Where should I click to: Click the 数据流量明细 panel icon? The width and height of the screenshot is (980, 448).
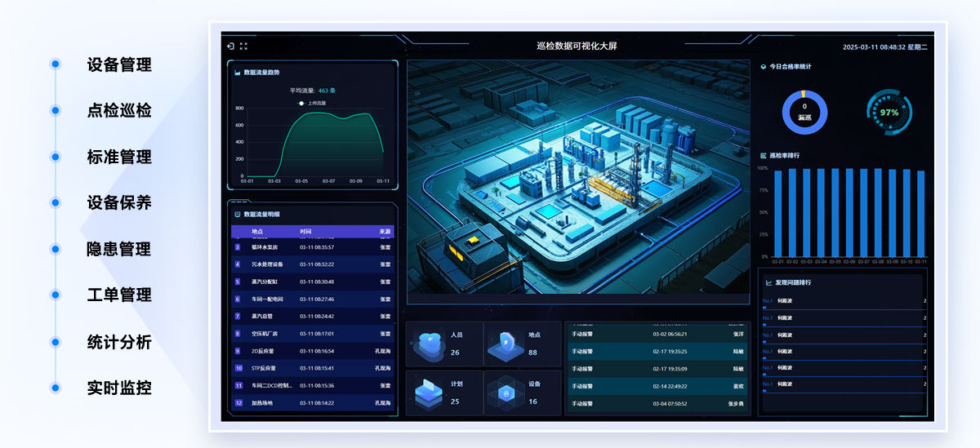238,215
